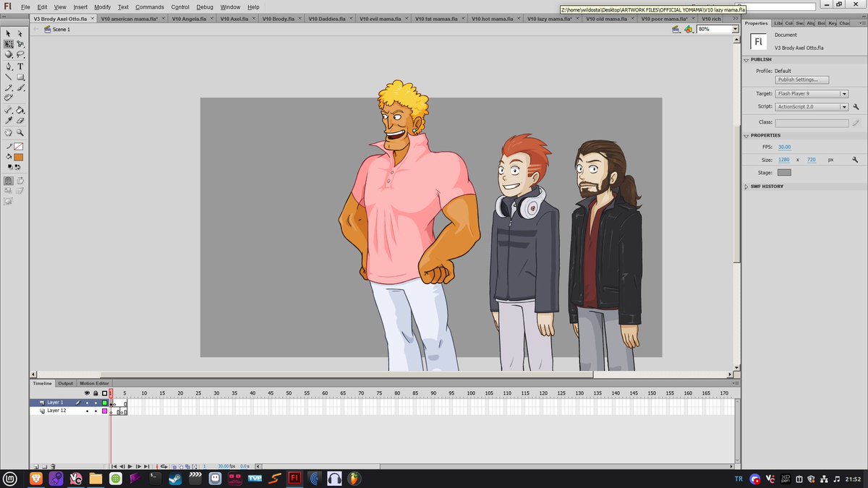Click the Play button in timeline controls
Image resolution: width=868 pixels, height=488 pixels.
click(x=130, y=466)
